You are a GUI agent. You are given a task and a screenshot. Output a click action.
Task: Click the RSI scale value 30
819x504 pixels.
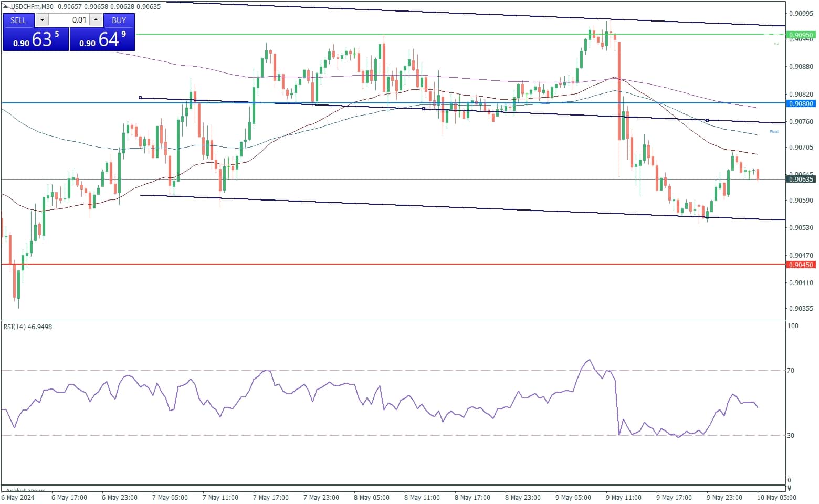coord(791,435)
